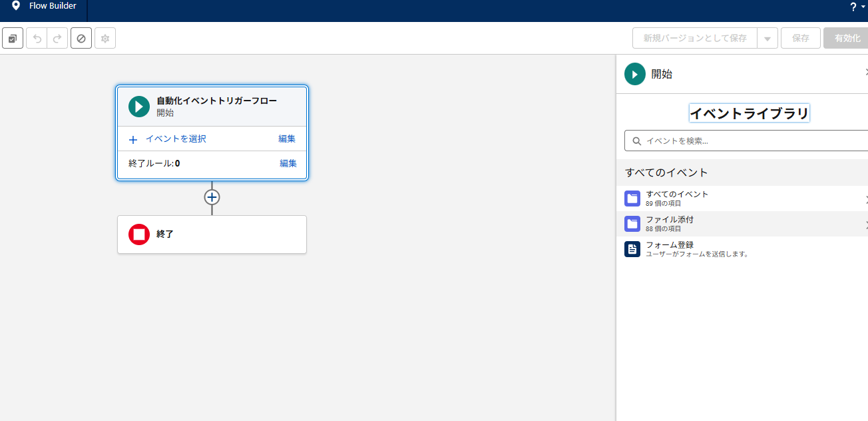Click the plus icon beside イベントを選択
The width and height of the screenshot is (868, 421).
133,140
